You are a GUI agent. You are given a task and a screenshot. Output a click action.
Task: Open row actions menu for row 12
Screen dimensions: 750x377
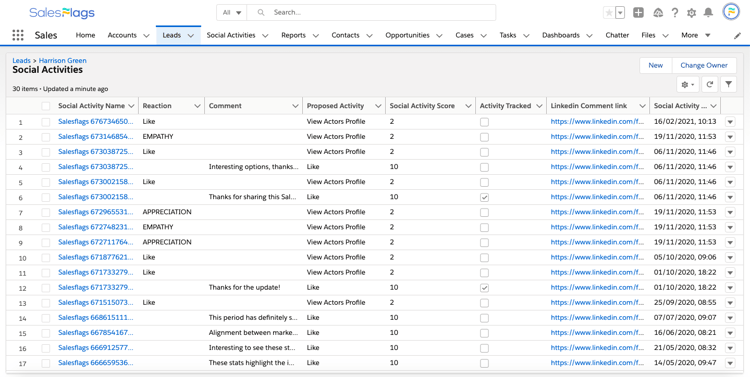[730, 288]
